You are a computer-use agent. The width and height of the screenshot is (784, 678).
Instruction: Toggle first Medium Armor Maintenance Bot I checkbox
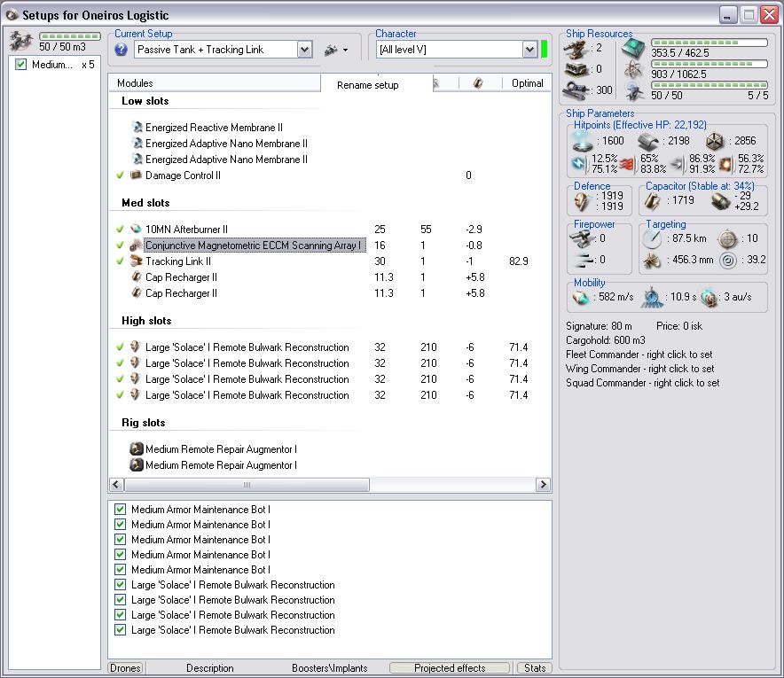pos(120,510)
